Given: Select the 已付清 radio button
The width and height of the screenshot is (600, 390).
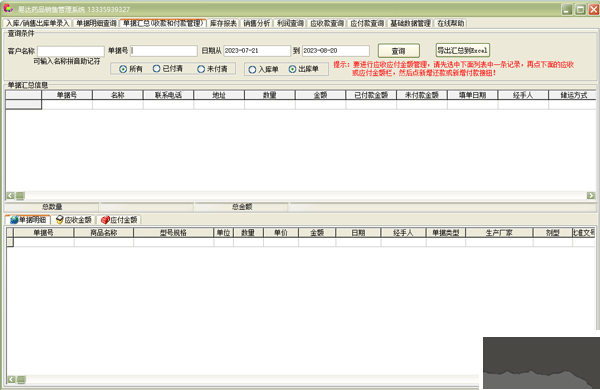Looking at the screenshot, I should point(156,69).
